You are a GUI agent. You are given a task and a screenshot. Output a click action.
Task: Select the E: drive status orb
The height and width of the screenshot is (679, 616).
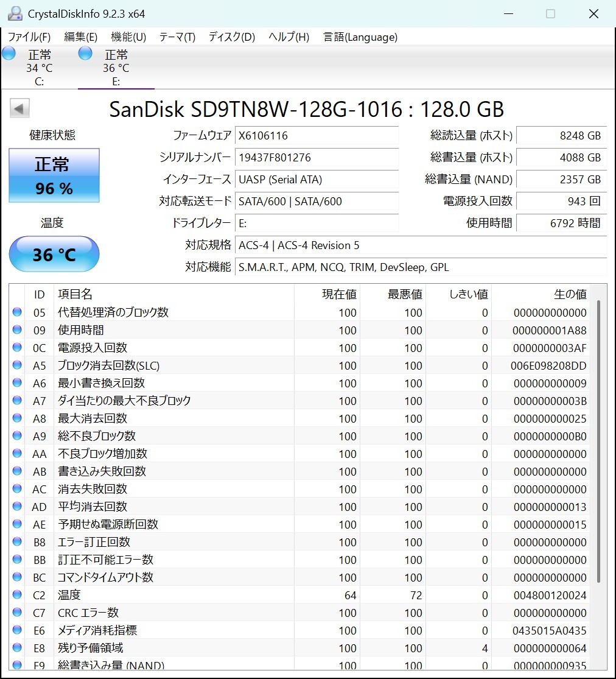85,53
